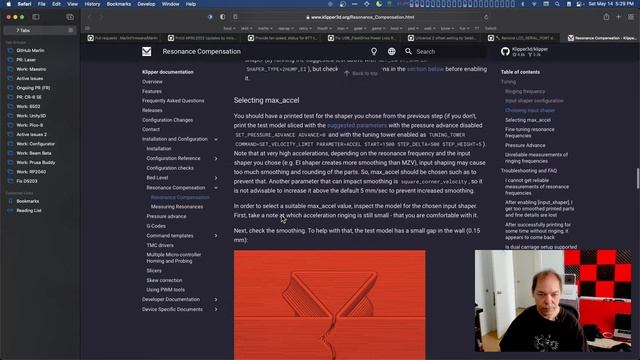Jump to 'Selecting max_accel' in table of contents
This screenshot has height=360, width=640.
pyautogui.click(x=528, y=120)
